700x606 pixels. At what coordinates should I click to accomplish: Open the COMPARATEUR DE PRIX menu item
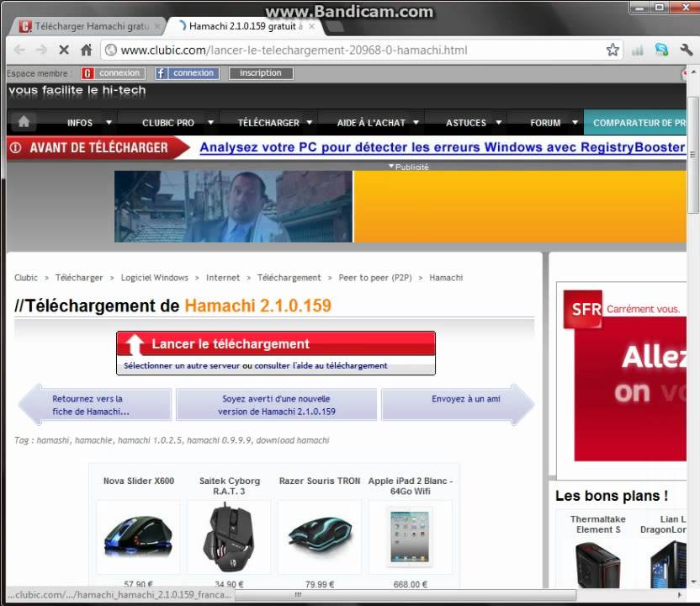click(x=635, y=122)
